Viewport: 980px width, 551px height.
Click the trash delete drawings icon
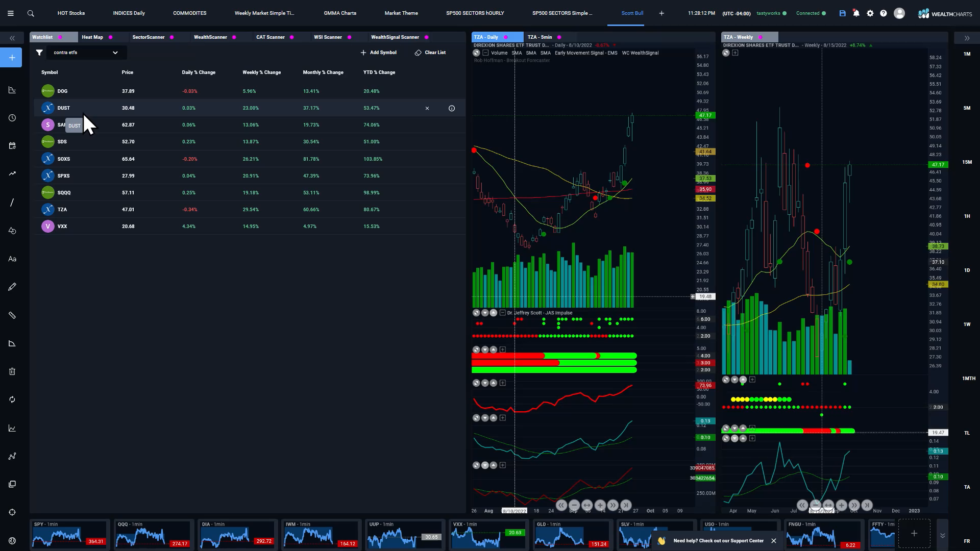(12, 371)
